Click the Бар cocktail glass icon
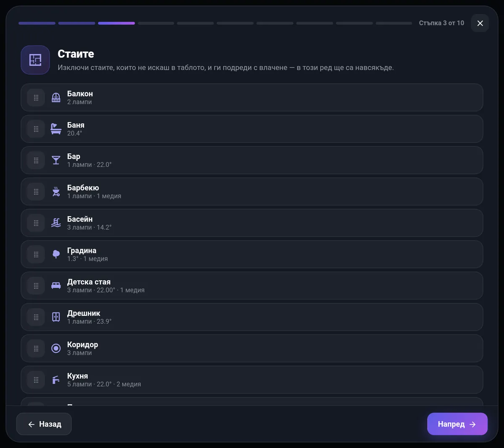The image size is (504, 448). coord(56,160)
